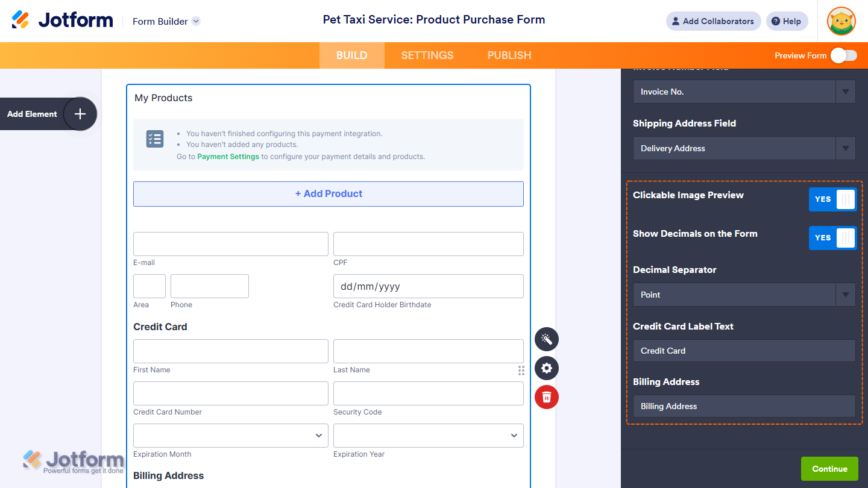Click the Jotform logo in header
Image resolution: width=868 pixels, height=488 pixels.
click(x=63, y=20)
